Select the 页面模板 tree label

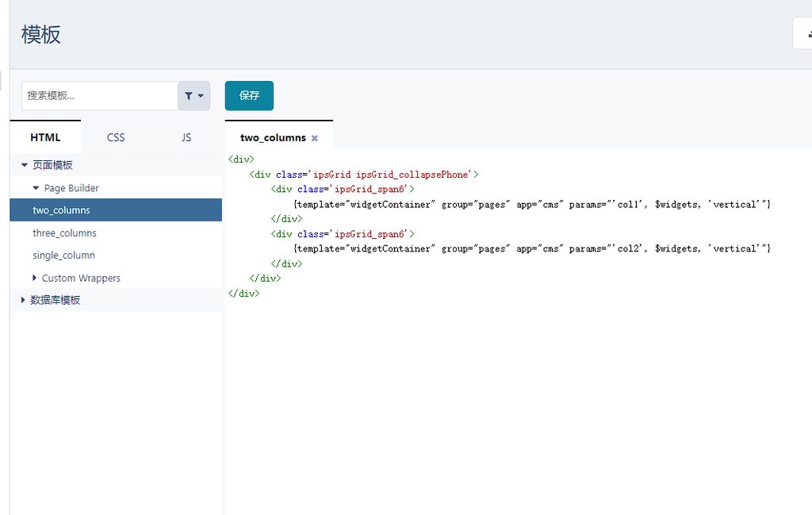point(53,165)
